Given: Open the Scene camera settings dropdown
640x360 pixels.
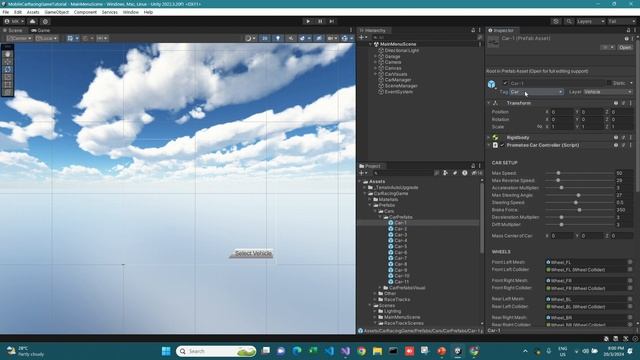Looking at the screenshot, I should click(x=333, y=38).
